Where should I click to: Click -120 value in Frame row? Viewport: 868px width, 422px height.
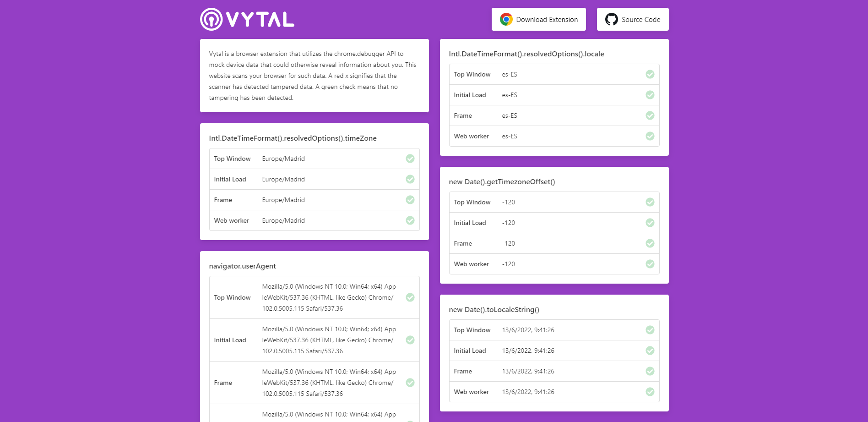pyautogui.click(x=509, y=243)
